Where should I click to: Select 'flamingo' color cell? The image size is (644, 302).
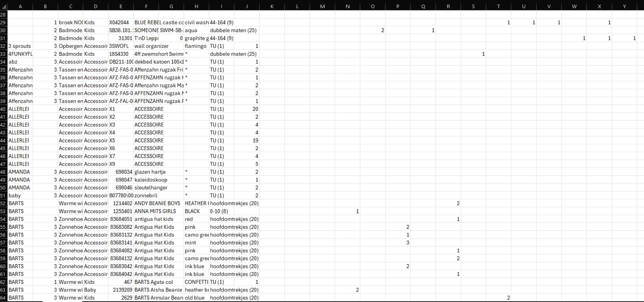[x=196, y=46]
